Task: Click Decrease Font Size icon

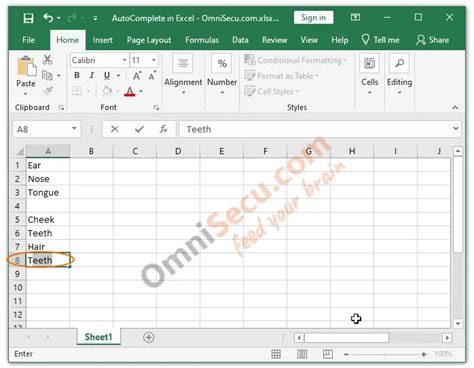Action: click(152, 76)
